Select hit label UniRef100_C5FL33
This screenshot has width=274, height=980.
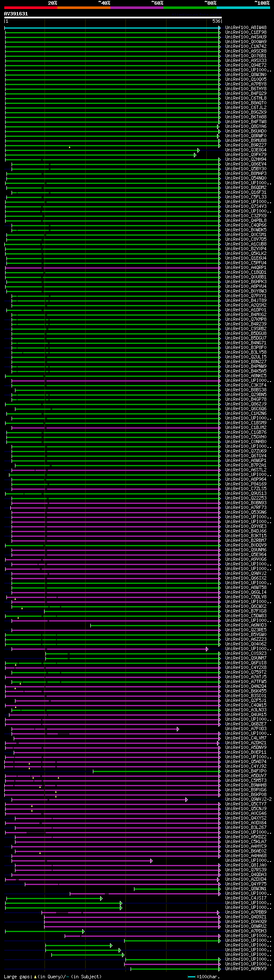coord(246,197)
